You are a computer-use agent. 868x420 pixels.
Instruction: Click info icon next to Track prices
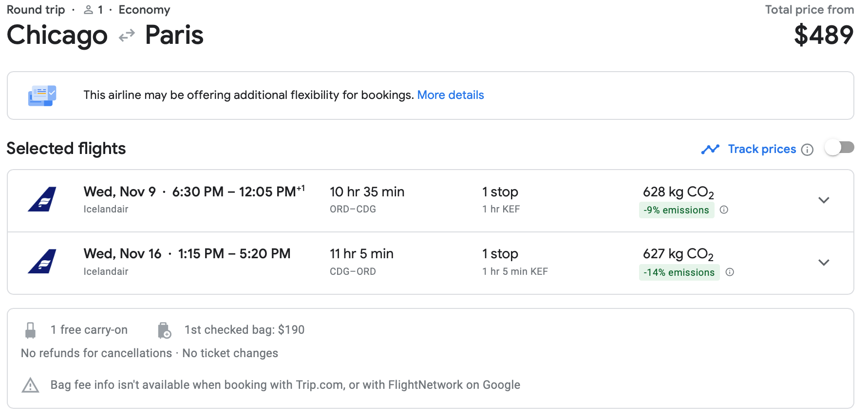click(807, 150)
